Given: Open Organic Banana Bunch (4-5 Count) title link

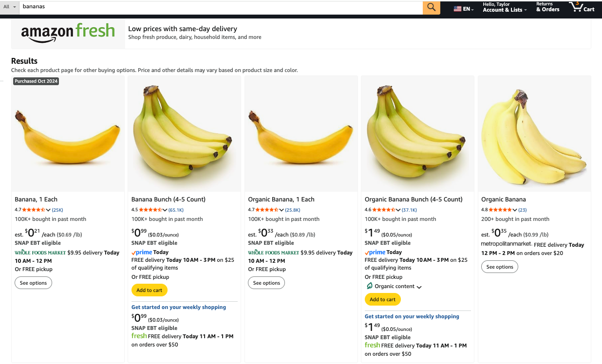Looking at the screenshot, I should (413, 199).
